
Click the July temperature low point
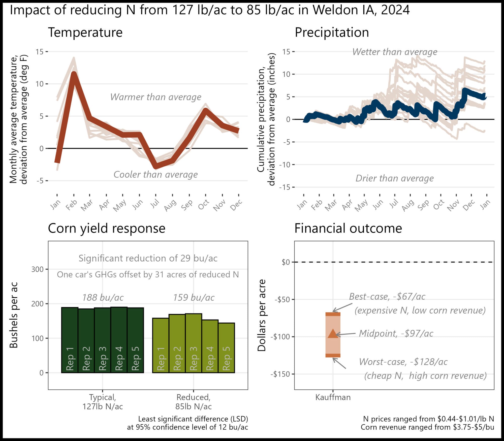pos(156,166)
